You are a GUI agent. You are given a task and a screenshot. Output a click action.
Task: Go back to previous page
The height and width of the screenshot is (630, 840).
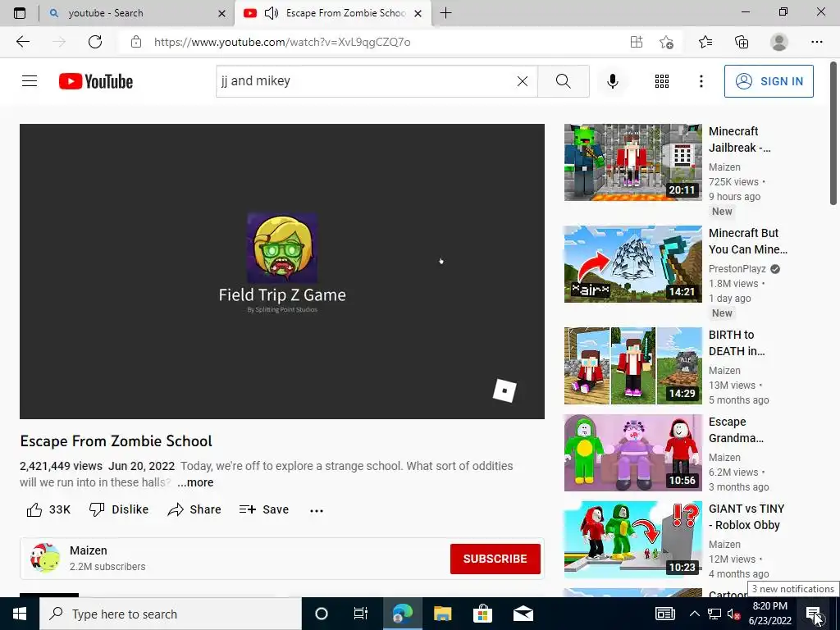(x=22, y=42)
